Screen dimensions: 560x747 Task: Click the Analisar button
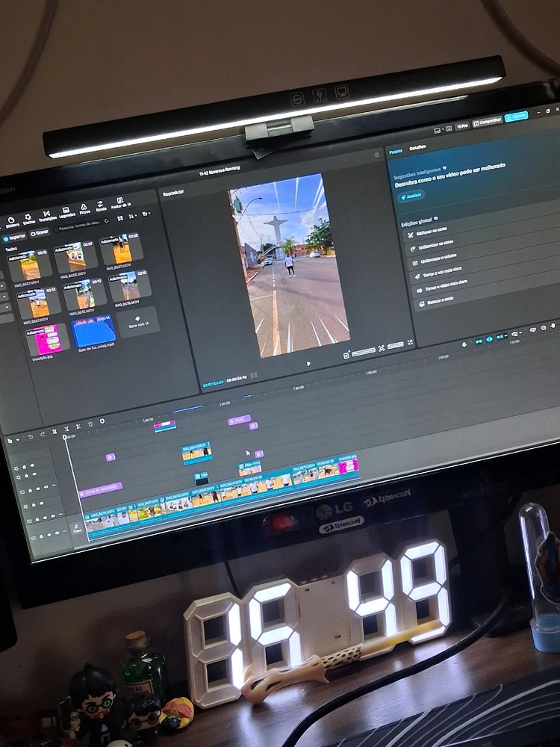click(x=411, y=196)
